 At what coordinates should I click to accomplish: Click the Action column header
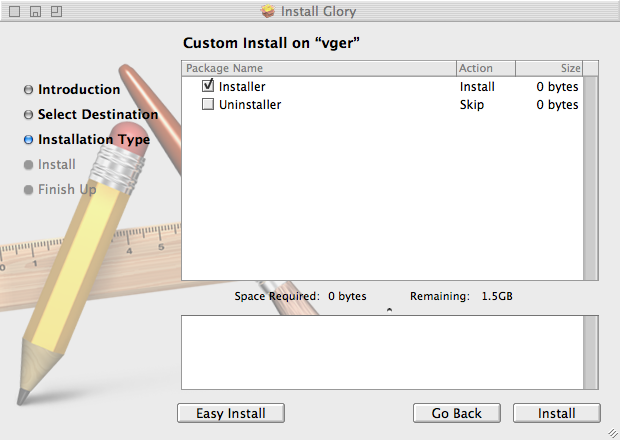coord(485,68)
